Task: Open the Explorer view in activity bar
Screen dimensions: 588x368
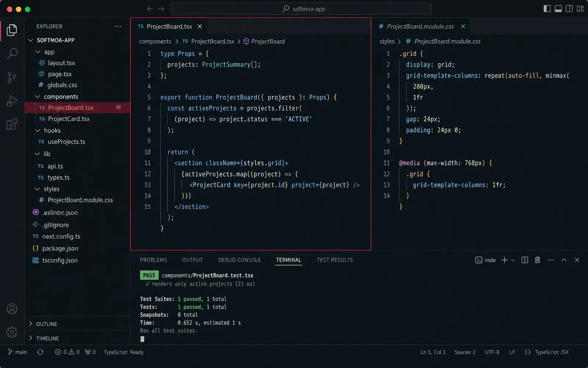Action: pyautogui.click(x=12, y=30)
